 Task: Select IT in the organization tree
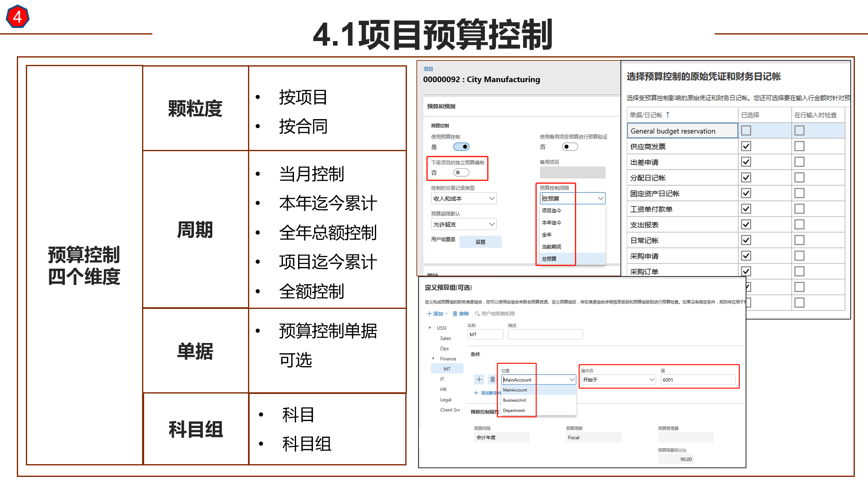[x=442, y=379]
